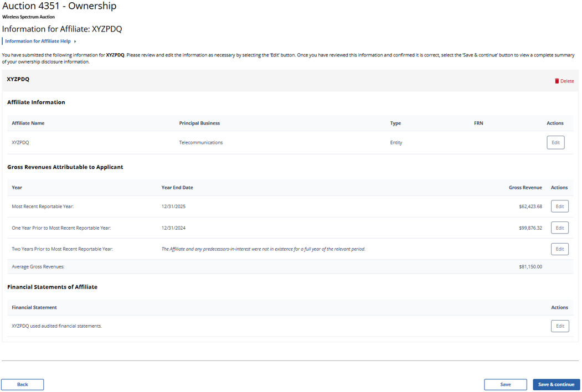
Task: Select the 'XYZPDQ used audited financial statements' text
Action: tap(57, 326)
